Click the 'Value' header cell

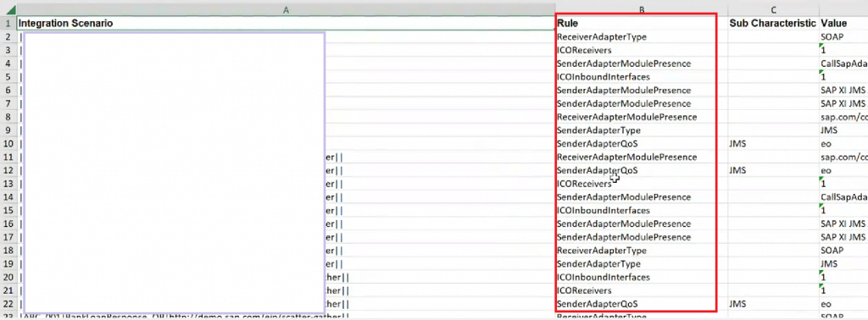tap(843, 23)
